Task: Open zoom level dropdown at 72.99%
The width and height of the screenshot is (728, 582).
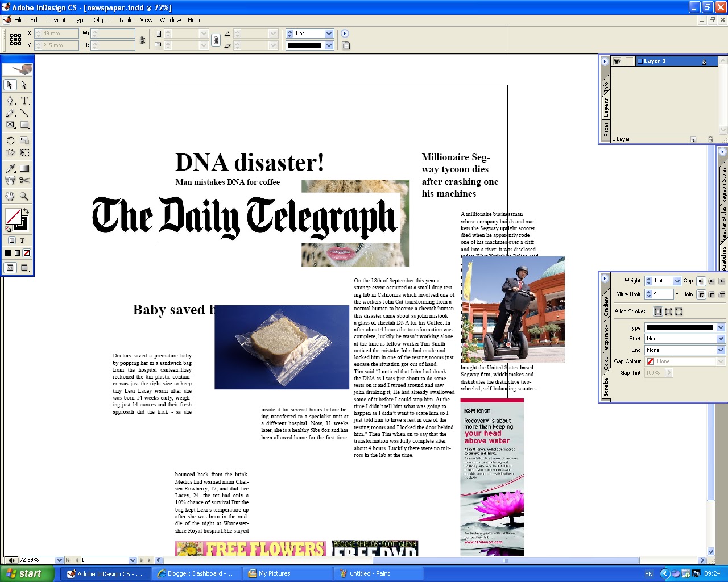Action: tap(59, 560)
